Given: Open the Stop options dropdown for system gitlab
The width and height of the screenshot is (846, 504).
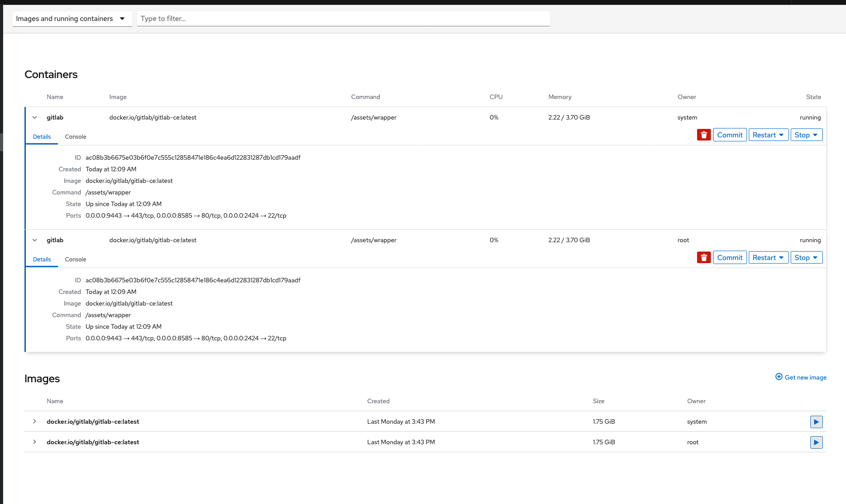Looking at the screenshot, I should (815, 134).
